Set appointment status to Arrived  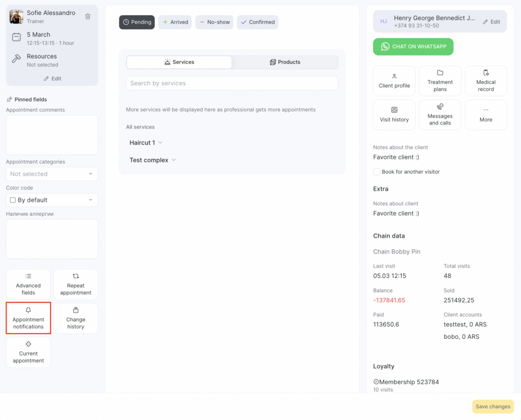pyautogui.click(x=175, y=22)
